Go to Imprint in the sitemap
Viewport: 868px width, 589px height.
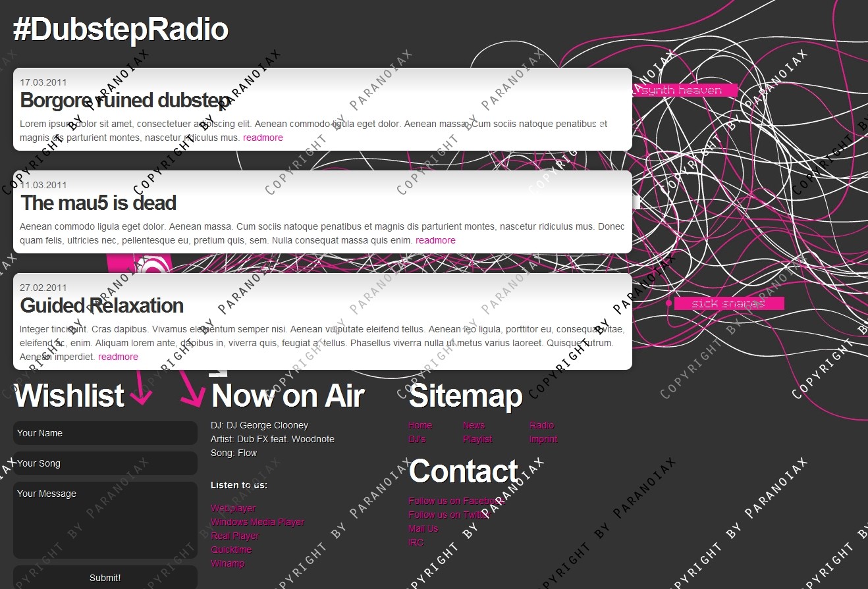pos(543,439)
